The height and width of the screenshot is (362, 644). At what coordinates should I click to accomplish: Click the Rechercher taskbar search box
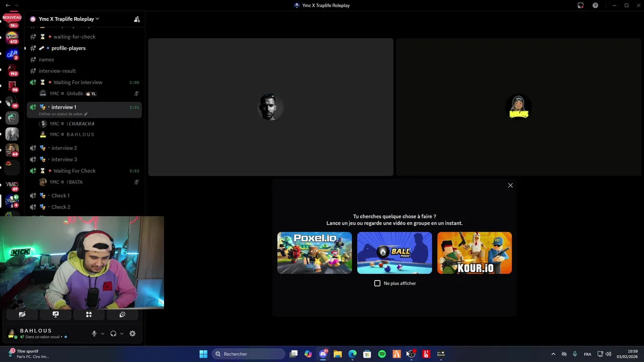(x=249, y=354)
